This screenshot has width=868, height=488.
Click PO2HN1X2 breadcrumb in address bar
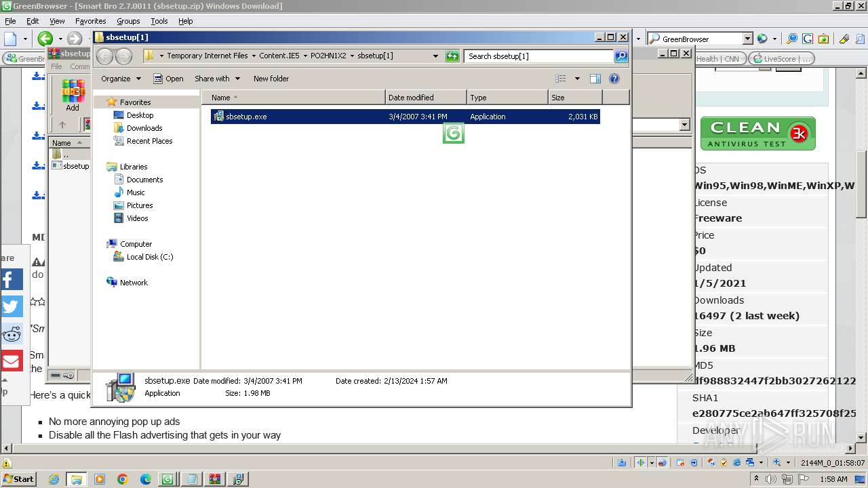click(328, 56)
